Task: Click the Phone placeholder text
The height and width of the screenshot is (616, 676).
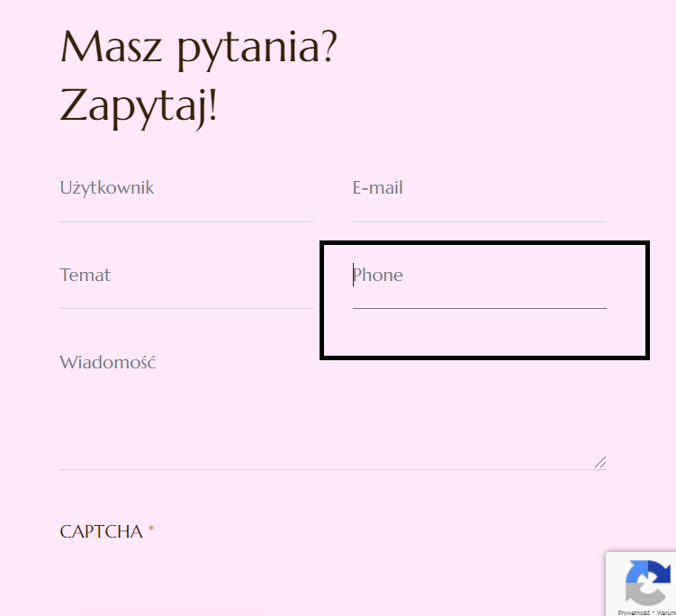Action: point(379,275)
